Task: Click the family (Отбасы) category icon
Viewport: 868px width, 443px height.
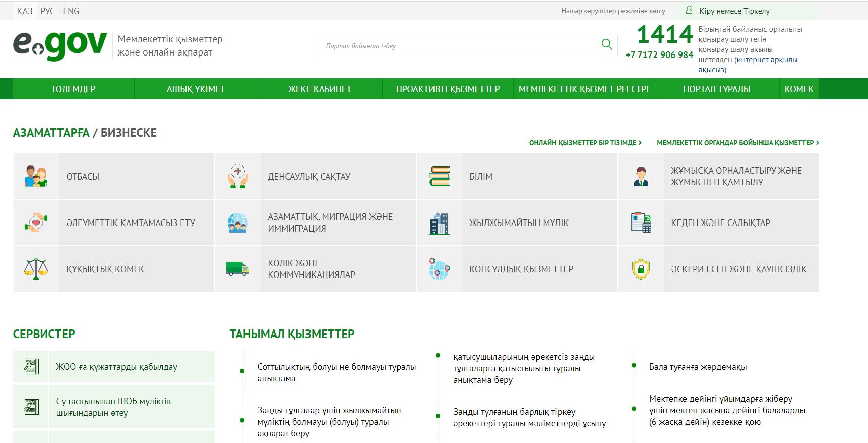Action: [x=36, y=177]
